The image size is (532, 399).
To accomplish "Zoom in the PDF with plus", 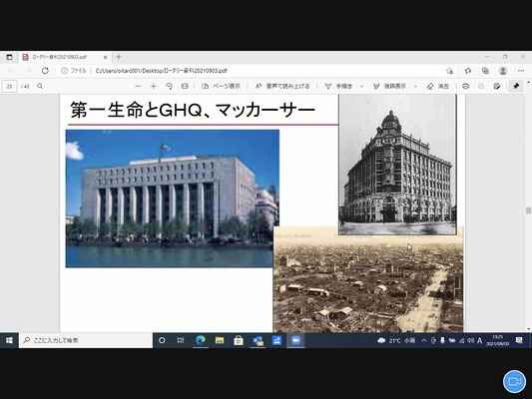I will point(153,86).
